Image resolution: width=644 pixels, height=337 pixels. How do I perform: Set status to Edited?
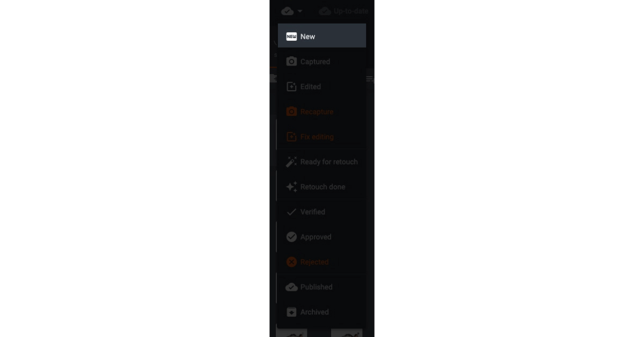322,86
